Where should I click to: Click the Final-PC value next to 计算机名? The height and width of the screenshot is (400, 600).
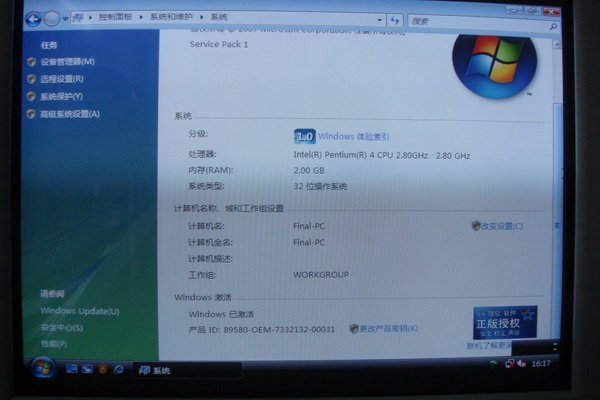(x=309, y=226)
